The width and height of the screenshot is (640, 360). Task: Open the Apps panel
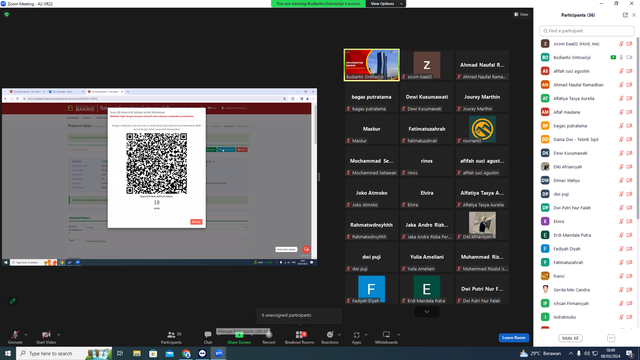tap(356, 337)
